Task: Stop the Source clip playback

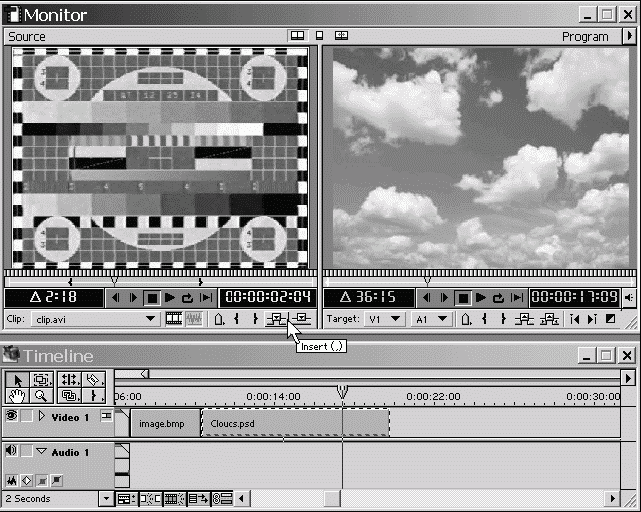Action: point(152,298)
